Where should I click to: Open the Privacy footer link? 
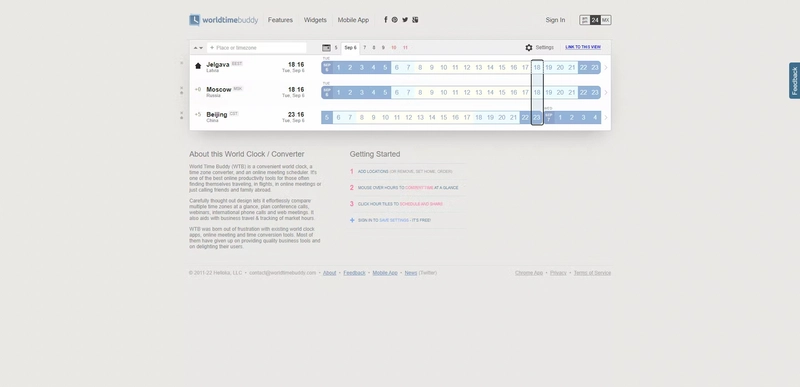click(558, 273)
